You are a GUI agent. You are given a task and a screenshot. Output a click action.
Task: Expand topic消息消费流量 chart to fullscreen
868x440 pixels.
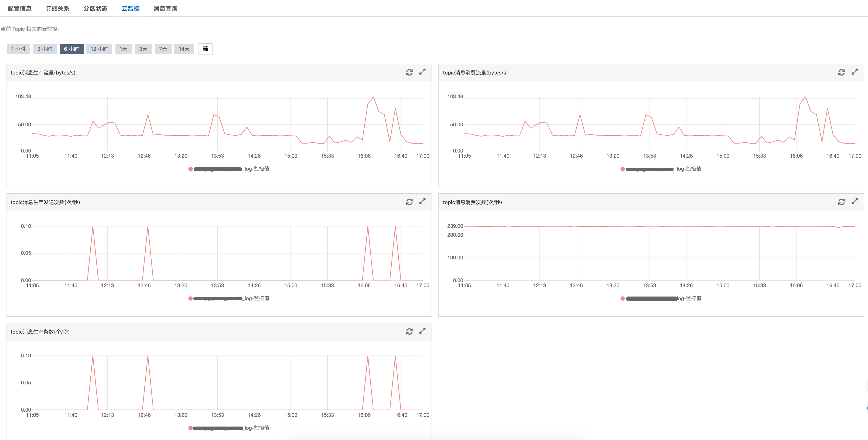pyautogui.click(x=855, y=72)
